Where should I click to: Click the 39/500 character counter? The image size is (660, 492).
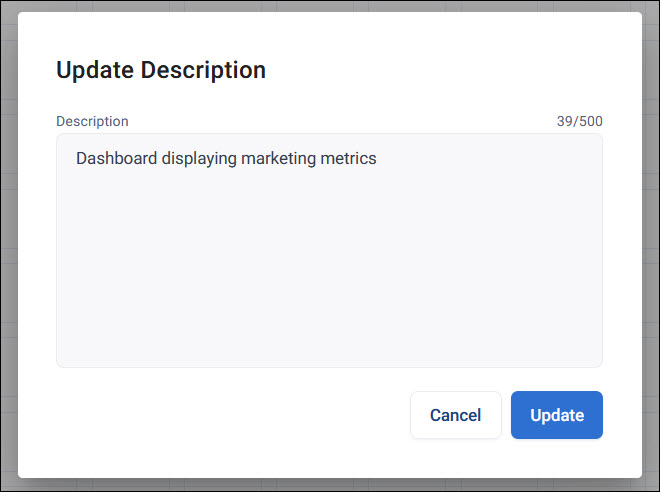coord(580,121)
